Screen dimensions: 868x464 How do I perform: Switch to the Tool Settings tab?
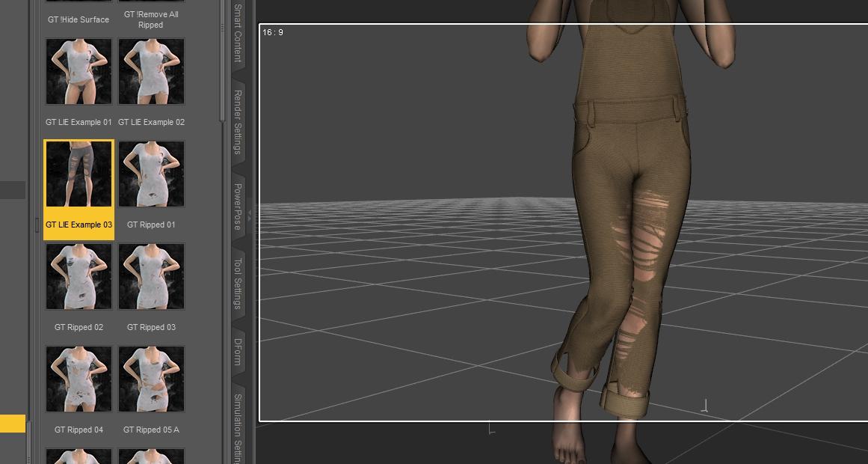(238, 284)
